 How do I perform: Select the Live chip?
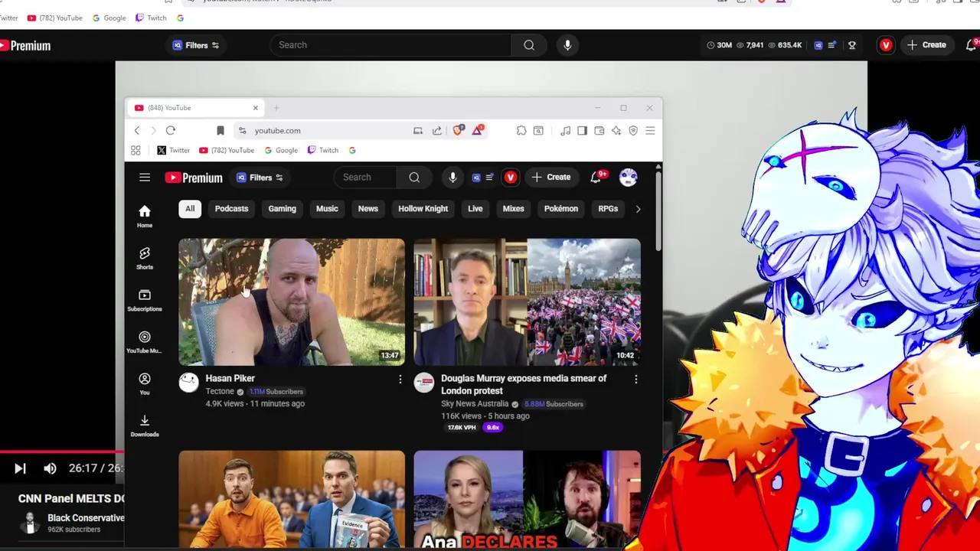[x=475, y=209]
